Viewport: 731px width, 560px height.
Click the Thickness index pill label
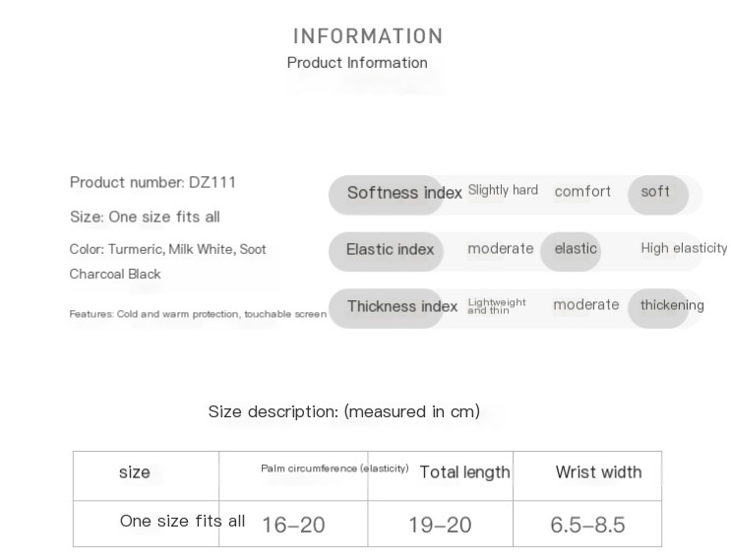401,307
